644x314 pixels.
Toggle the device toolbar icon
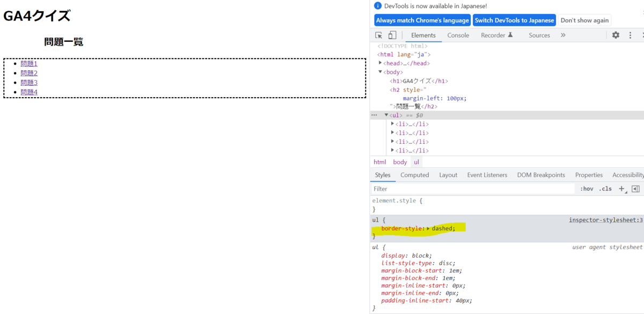tap(392, 35)
